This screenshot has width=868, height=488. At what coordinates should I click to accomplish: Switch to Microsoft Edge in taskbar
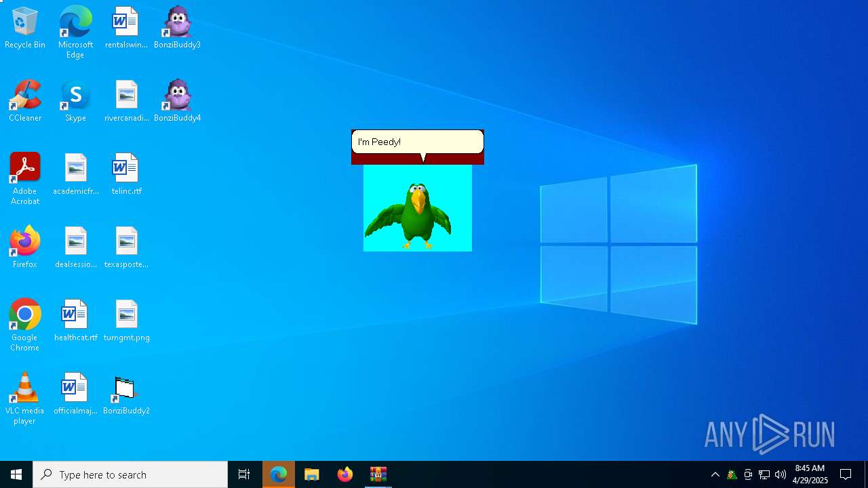click(x=279, y=474)
